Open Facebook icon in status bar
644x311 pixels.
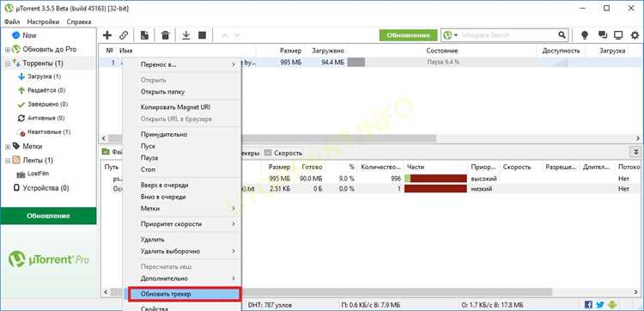click(588, 305)
